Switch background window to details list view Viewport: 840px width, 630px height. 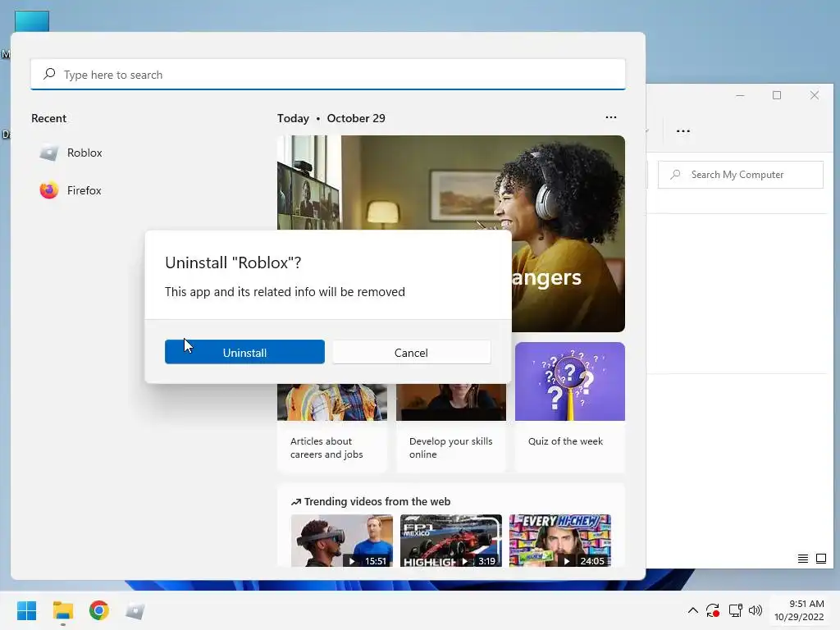(802, 559)
